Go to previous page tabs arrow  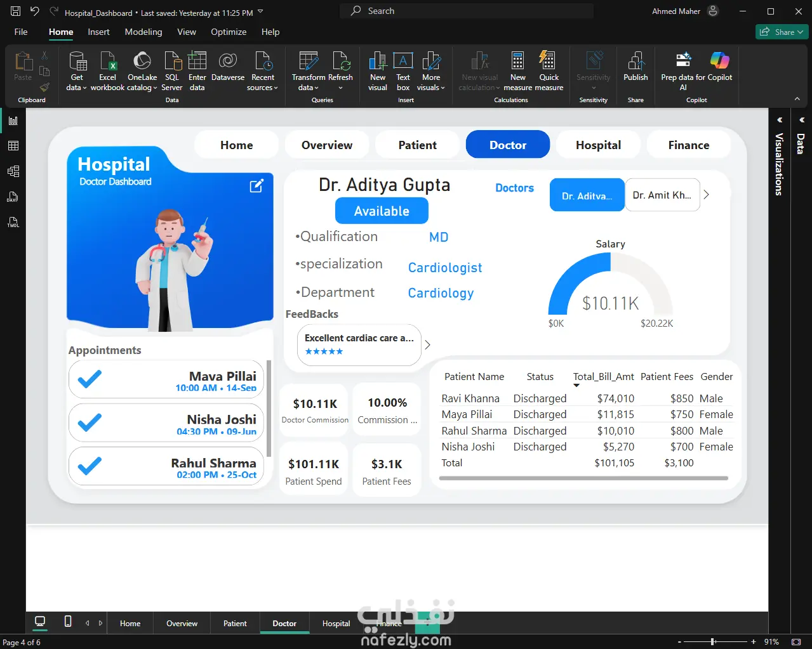click(x=88, y=623)
